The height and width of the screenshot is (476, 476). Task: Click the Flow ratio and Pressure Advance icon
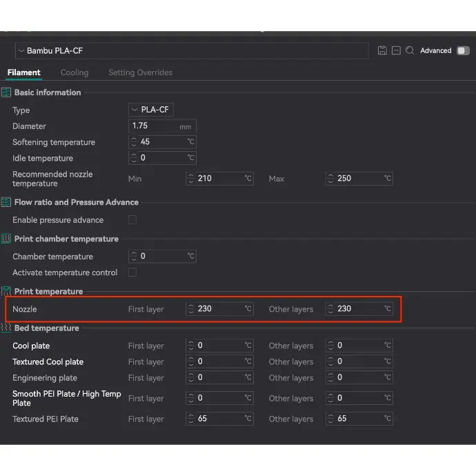6,202
